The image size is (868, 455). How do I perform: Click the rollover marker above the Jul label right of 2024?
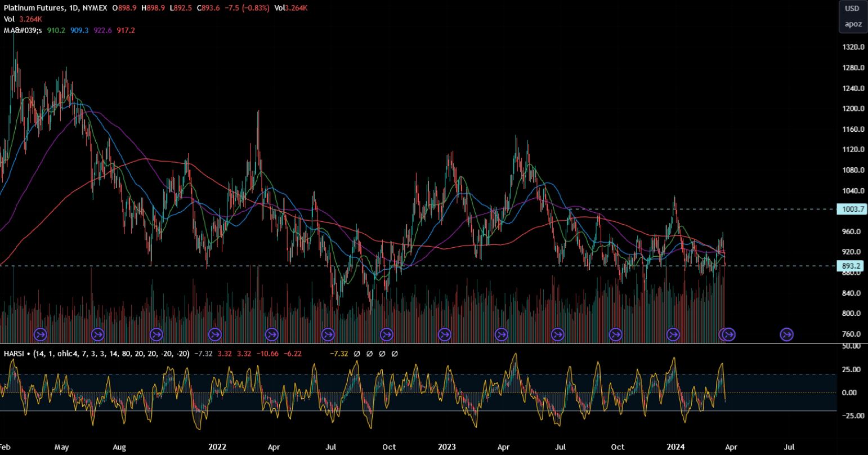[x=786, y=335]
